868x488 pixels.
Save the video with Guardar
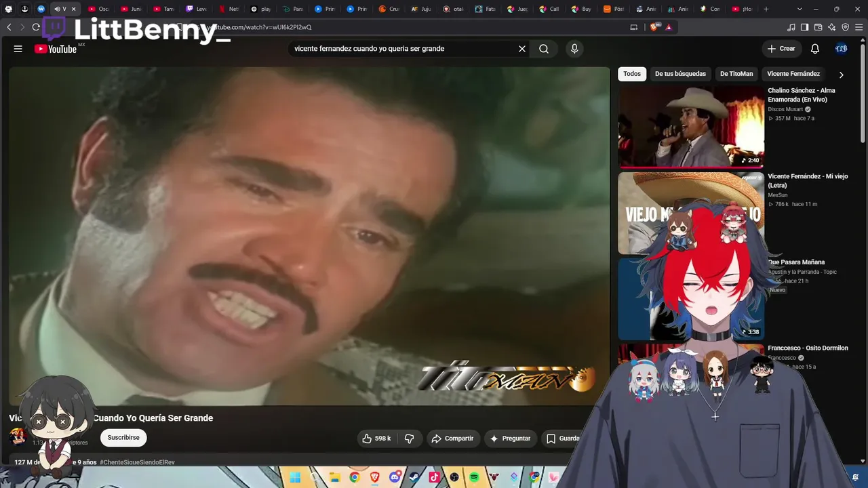[563, 439]
